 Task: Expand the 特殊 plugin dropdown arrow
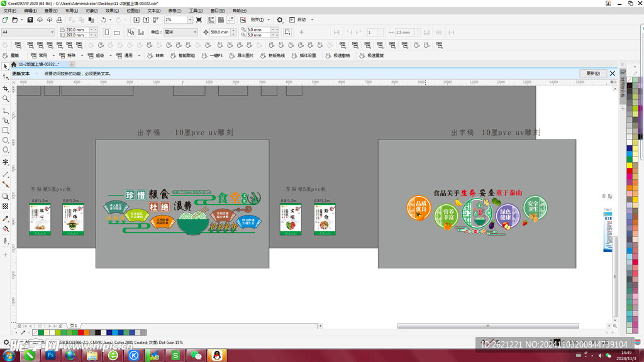pyautogui.click(x=82, y=55)
